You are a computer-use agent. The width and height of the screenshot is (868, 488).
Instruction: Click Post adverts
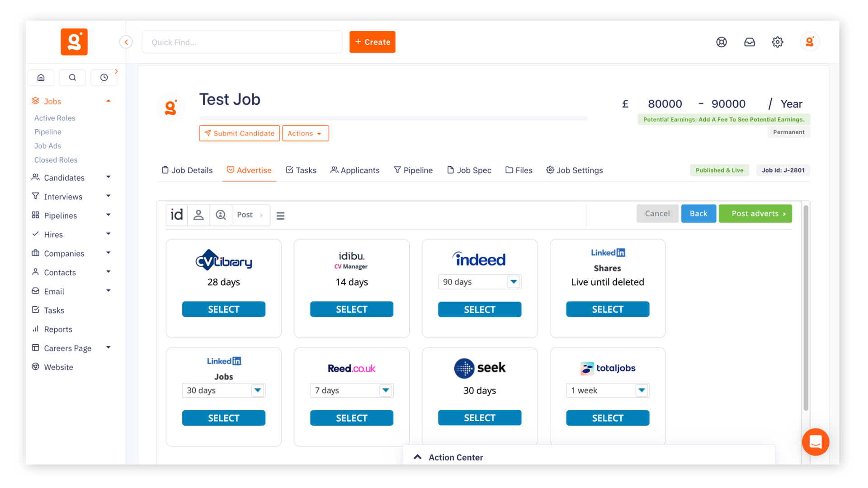pos(755,214)
